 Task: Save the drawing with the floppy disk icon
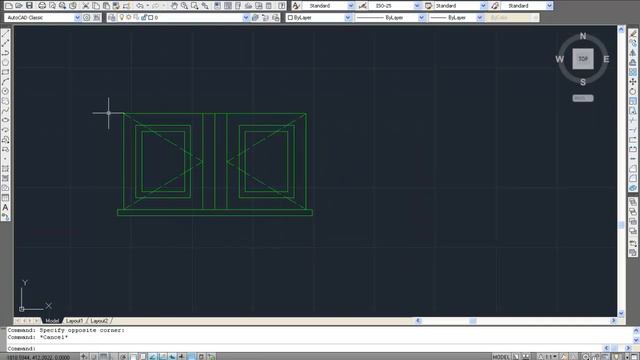[x=29, y=6]
